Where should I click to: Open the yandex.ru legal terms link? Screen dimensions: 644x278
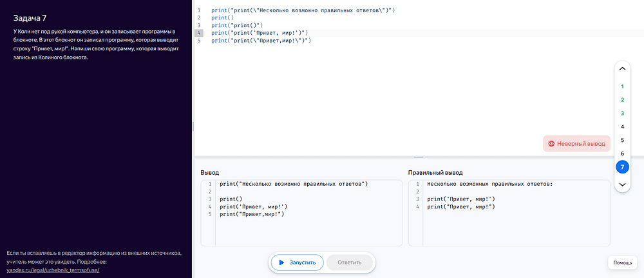tap(53, 270)
